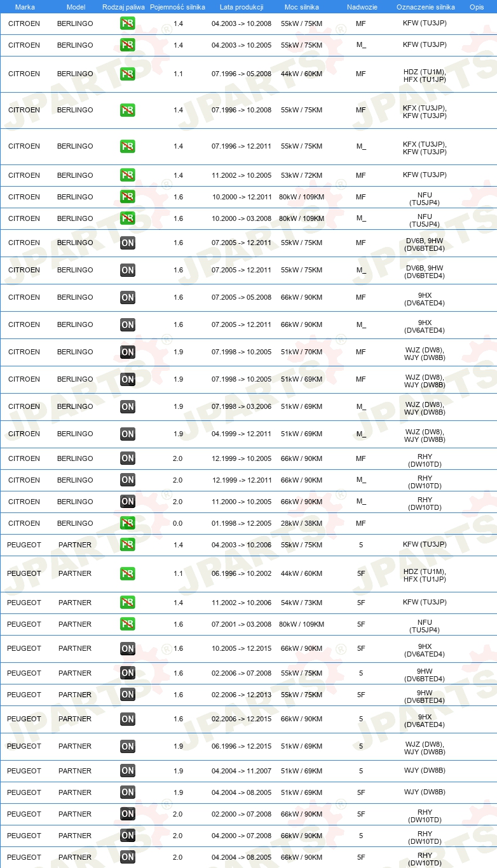The height and width of the screenshot is (868, 497).
Task: Click the ON icon for Berlingo 07.1998 -> 03.2006
Action: coord(128,406)
